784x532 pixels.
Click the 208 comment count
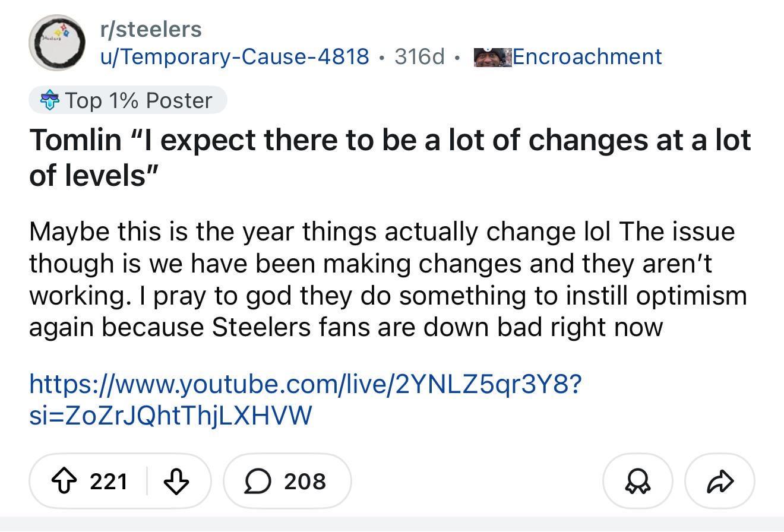point(306,482)
